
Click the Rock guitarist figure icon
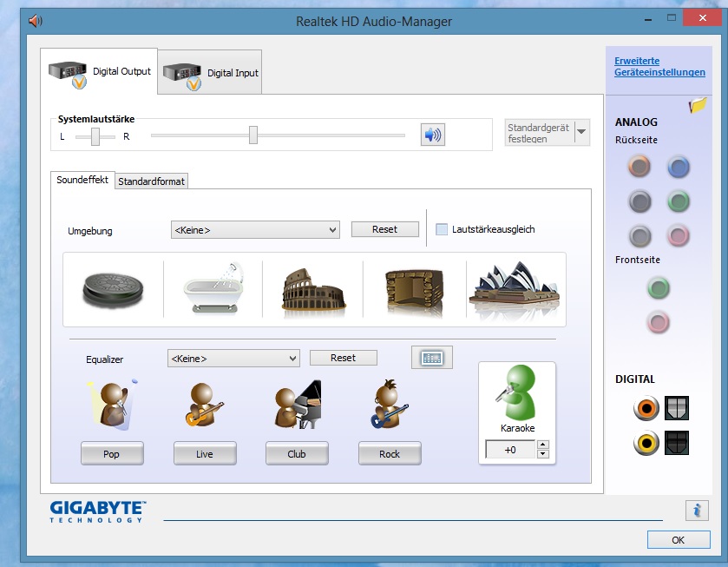point(389,405)
